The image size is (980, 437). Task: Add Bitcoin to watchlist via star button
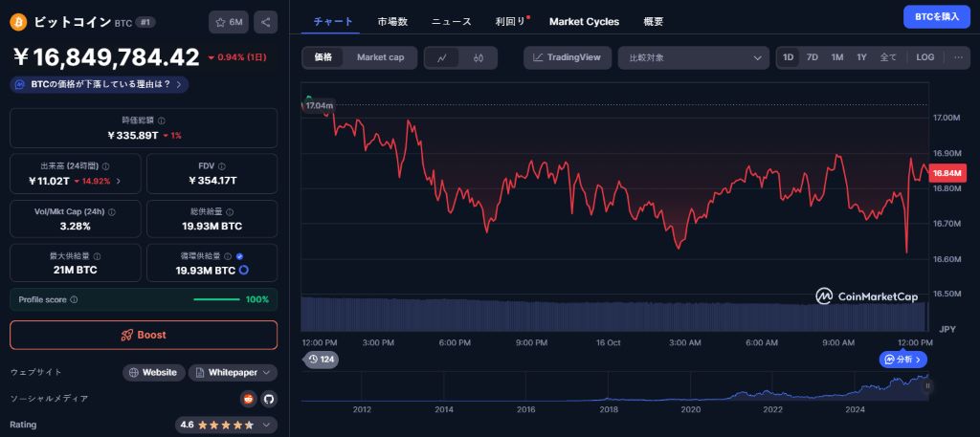tap(229, 21)
